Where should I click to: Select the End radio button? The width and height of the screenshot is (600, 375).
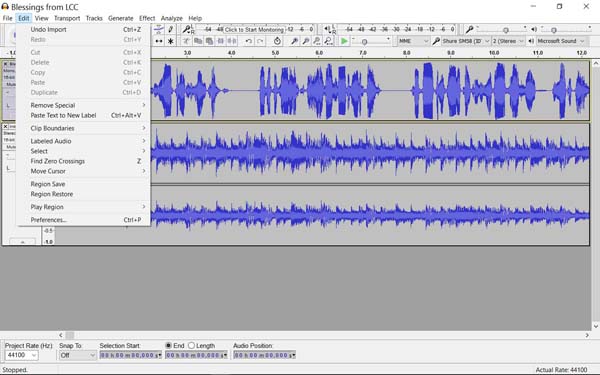168,346
